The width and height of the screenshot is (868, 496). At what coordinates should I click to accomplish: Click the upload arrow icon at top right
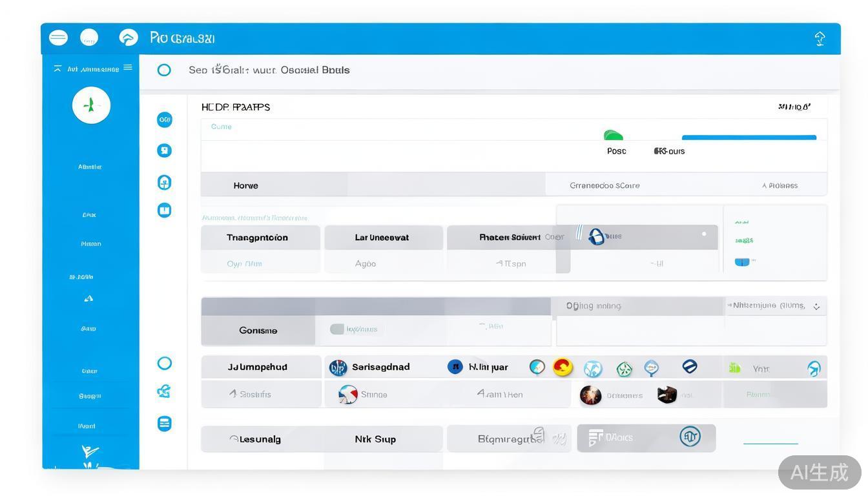[x=820, y=39]
